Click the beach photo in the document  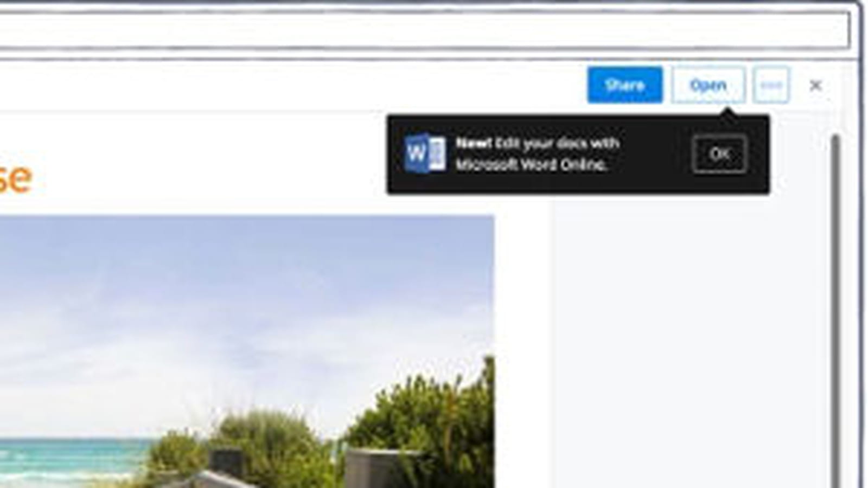click(247, 351)
